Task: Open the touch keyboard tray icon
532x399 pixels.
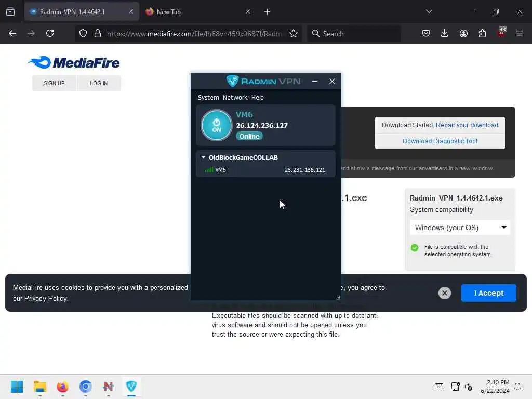Action: pyautogui.click(x=438, y=387)
